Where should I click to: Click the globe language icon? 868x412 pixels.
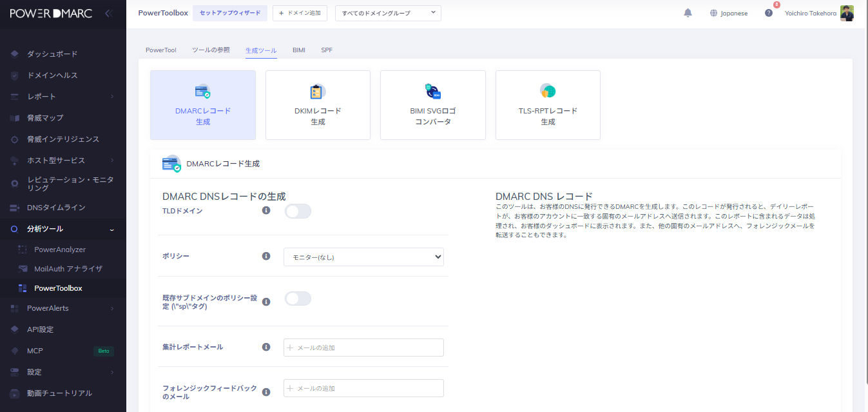(713, 13)
